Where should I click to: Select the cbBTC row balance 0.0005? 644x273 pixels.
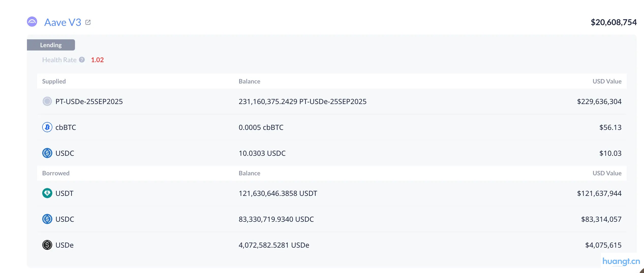pyautogui.click(x=261, y=127)
